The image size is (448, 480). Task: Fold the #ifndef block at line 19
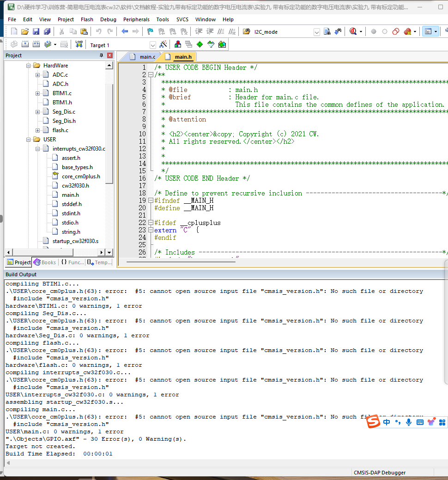click(151, 201)
